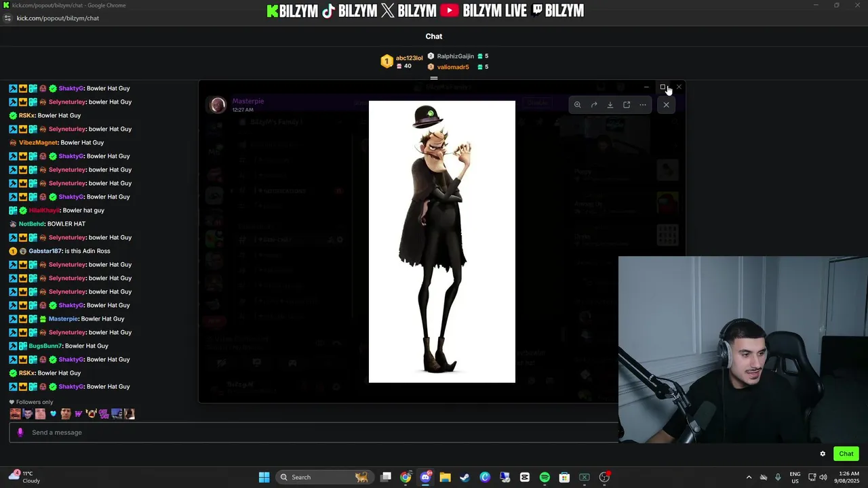Click the Bowler Hat Guy image

(x=442, y=242)
